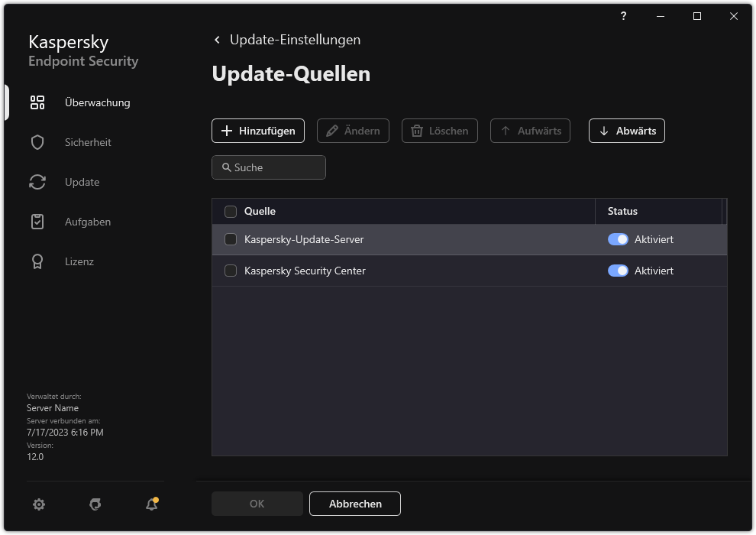Select the Kaspersky-Update-Server source name
The image size is (756, 535).
(304, 239)
